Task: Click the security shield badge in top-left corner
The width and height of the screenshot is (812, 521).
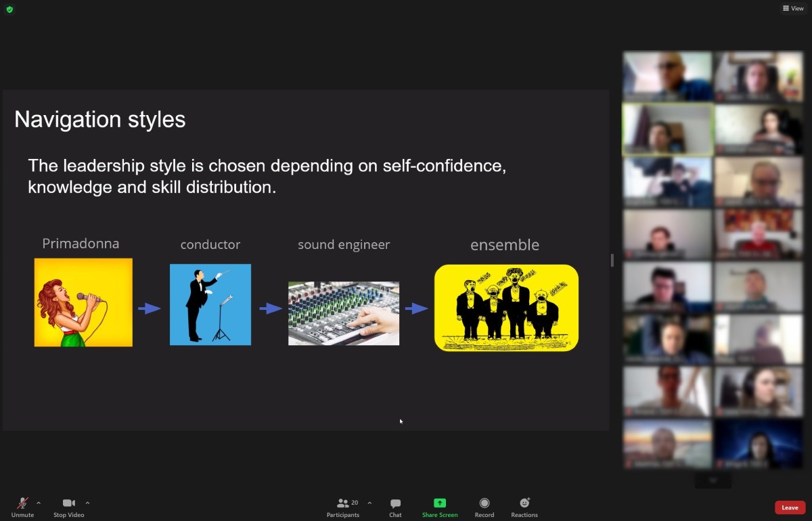Action: click(x=9, y=9)
